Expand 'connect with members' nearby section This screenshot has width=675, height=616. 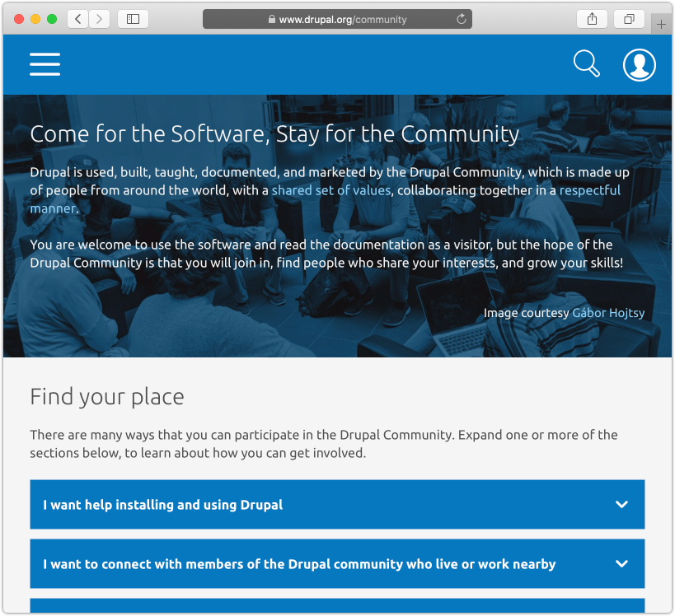[x=337, y=563]
